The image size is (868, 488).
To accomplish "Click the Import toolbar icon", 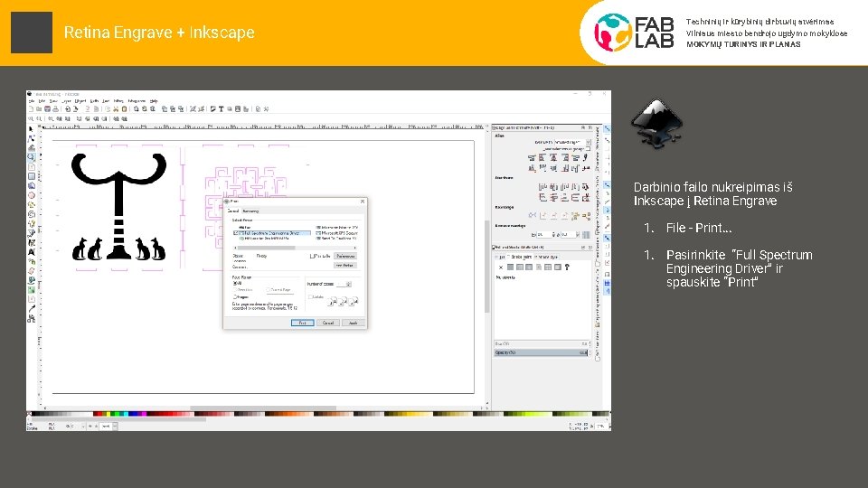I will pos(68,109).
